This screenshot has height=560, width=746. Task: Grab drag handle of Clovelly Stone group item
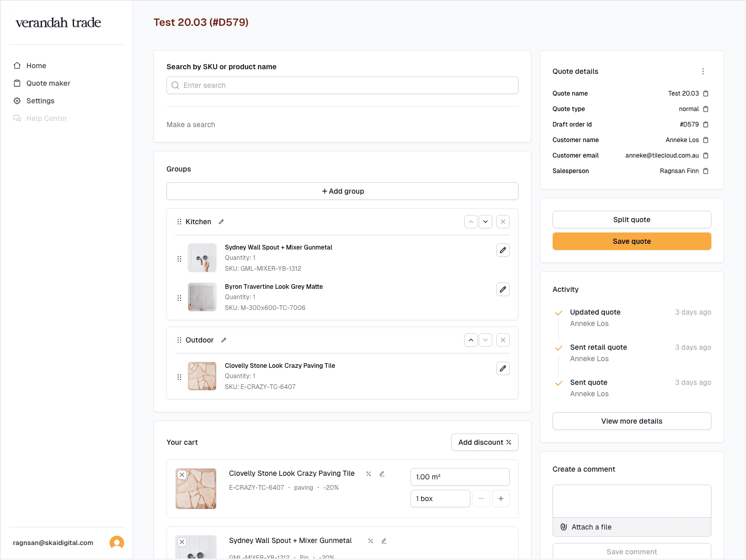tap(179, 377)
